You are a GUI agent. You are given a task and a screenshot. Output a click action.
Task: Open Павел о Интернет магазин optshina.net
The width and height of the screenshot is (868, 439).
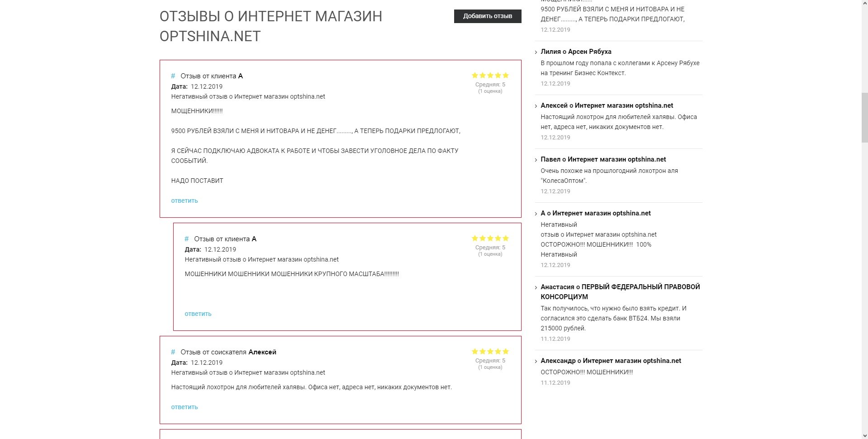pyautogui.click(x=603, y=159)
